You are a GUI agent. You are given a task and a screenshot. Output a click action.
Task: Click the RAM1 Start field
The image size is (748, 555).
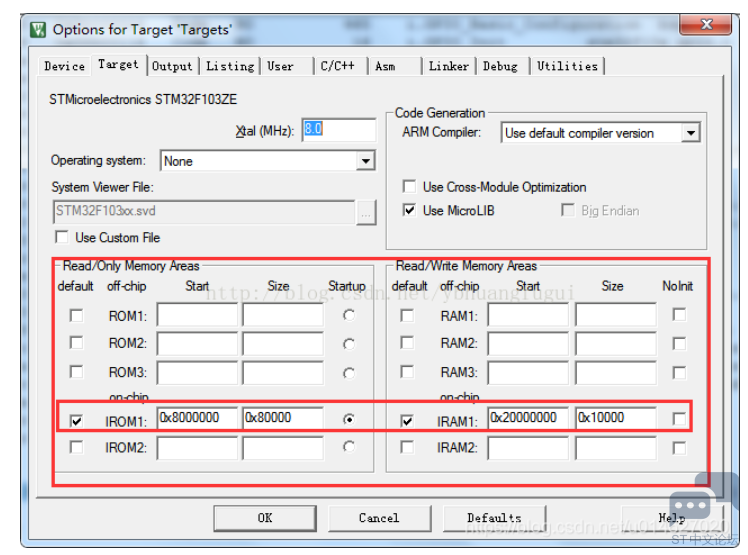pyautogui.click(x=528, y=315)
